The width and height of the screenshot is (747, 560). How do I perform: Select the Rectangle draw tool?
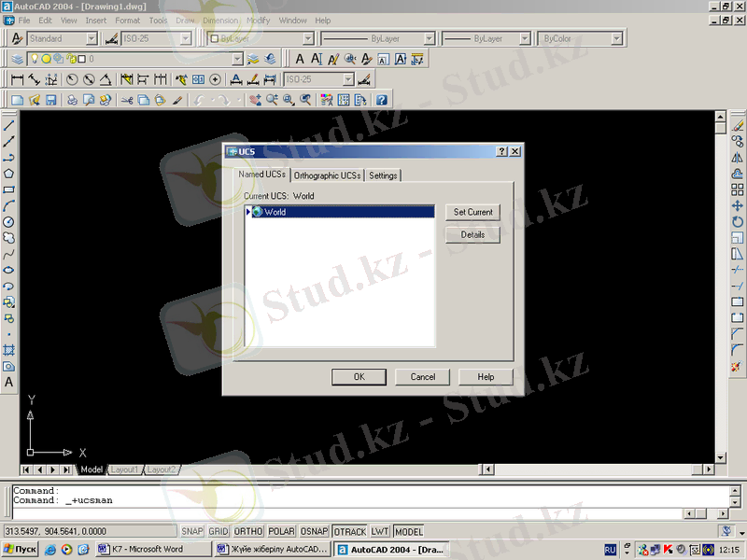pyautogui.click(x=8, y=189)
